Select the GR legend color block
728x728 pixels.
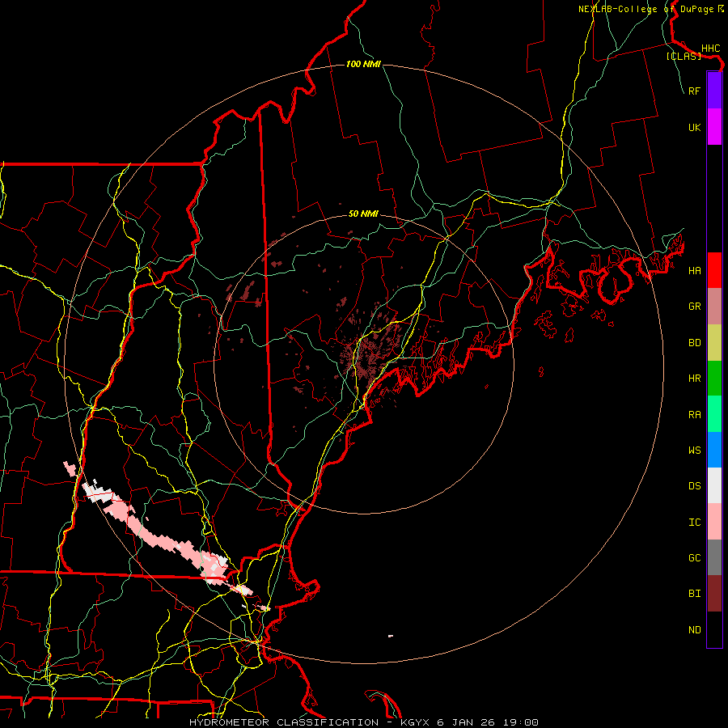714,306
